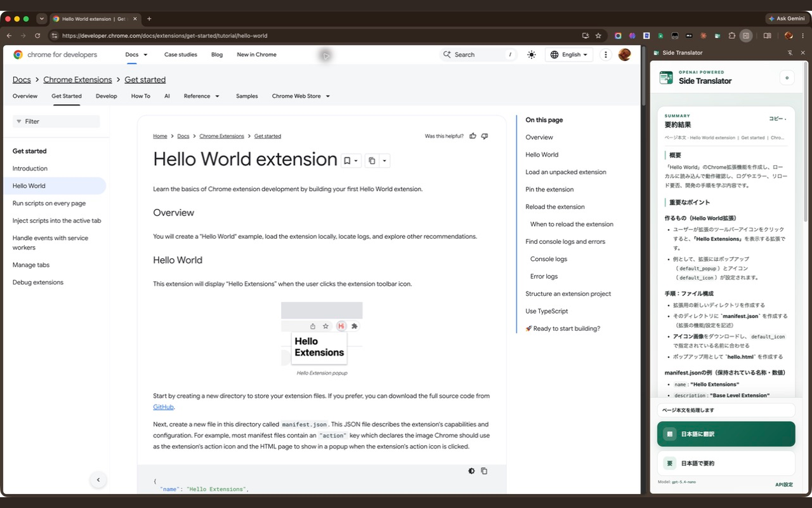The width and height of the screenshot is (812, 508).
Task: Click the thumbs down icon
Action: (485, 136)
